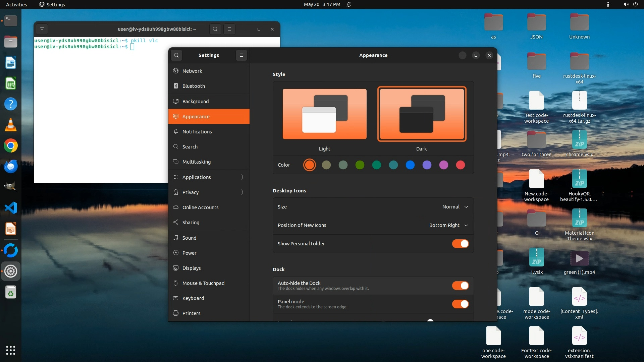This screenshot has width=644, height=362.
Task: Go to Background in settings sidebar
Action: click(196, 101)
